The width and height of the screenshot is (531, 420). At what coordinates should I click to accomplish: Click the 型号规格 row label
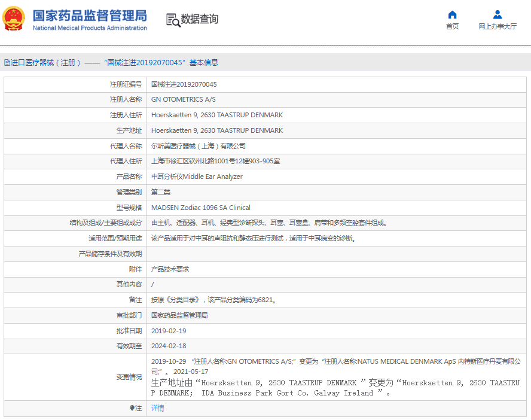pyautogui.click(x=129, y=208)
